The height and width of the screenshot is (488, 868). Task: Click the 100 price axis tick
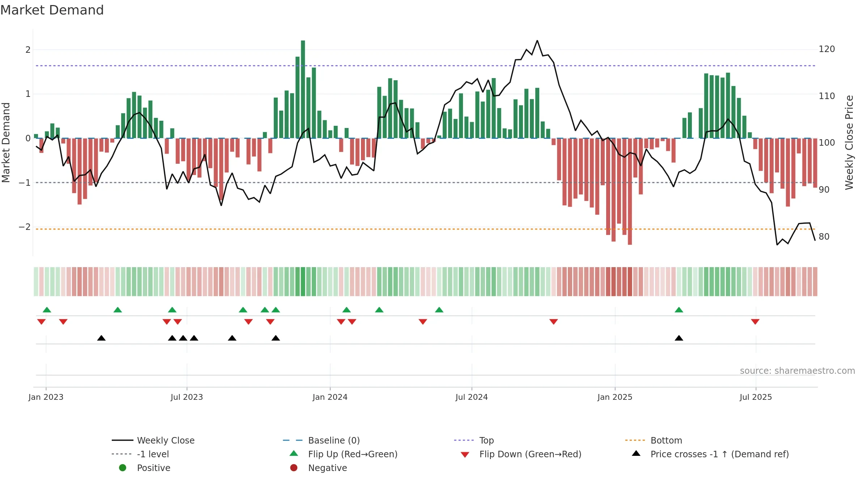click(827, 143)
